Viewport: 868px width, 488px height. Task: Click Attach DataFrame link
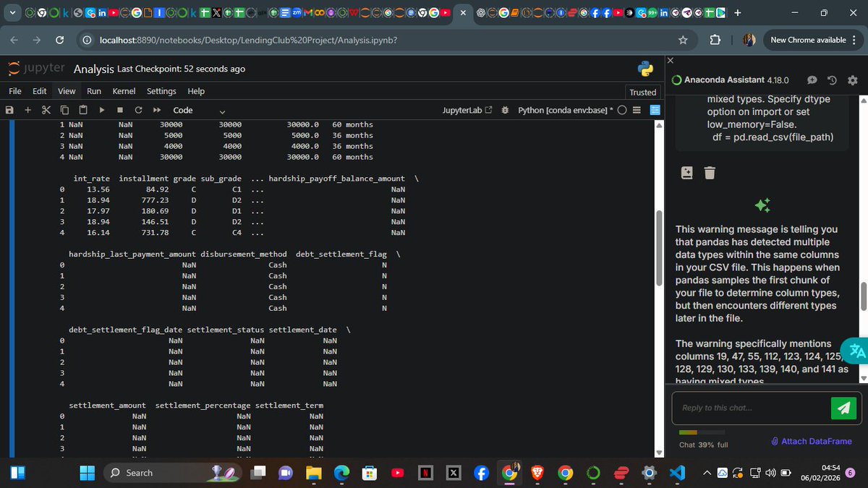[812, 441]
